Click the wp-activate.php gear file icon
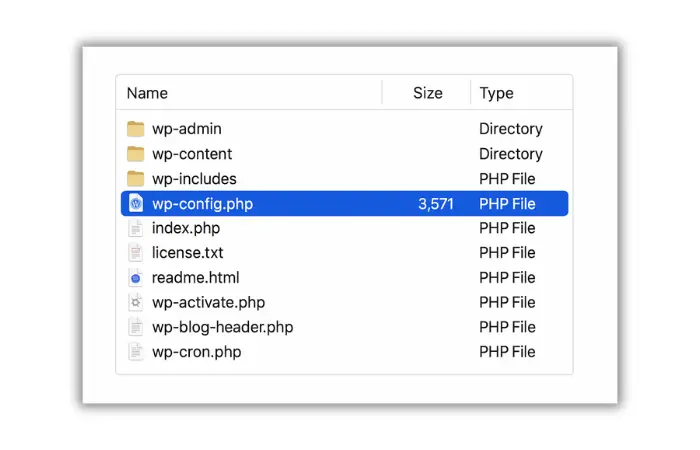This screenshot has height=450, width=700. 136,302
